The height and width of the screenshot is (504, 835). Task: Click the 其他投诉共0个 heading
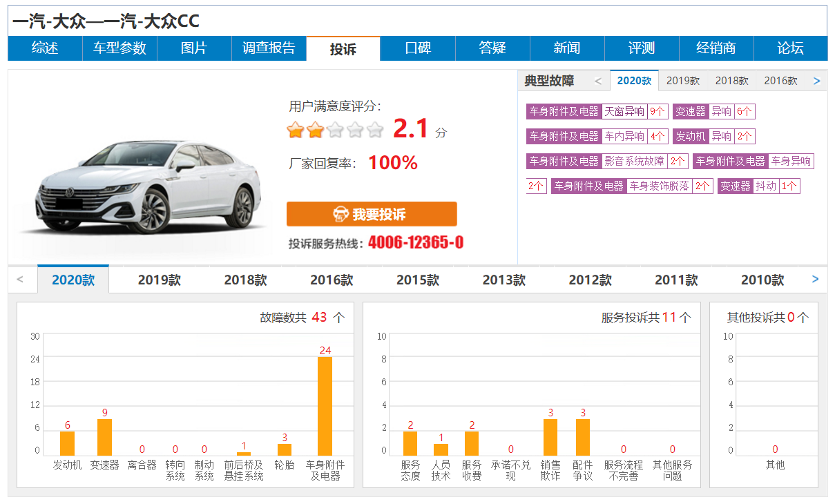[767, 318]
